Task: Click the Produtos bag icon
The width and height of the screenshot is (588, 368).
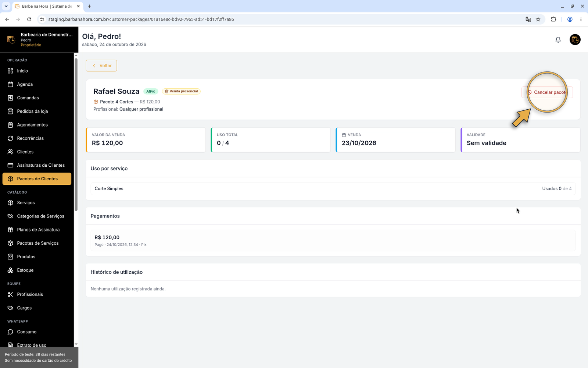Action: click(x=10, y=256)
